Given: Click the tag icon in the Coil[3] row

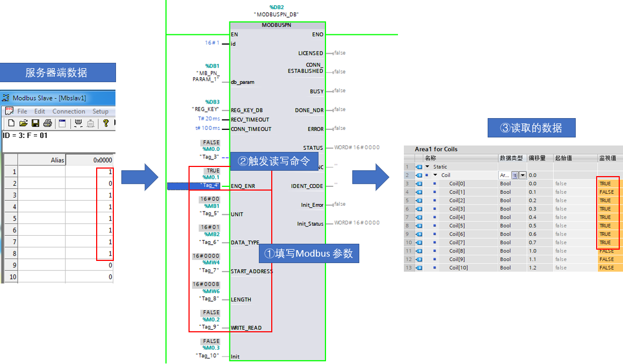Looking at the screenshot, I should point(419,209).
